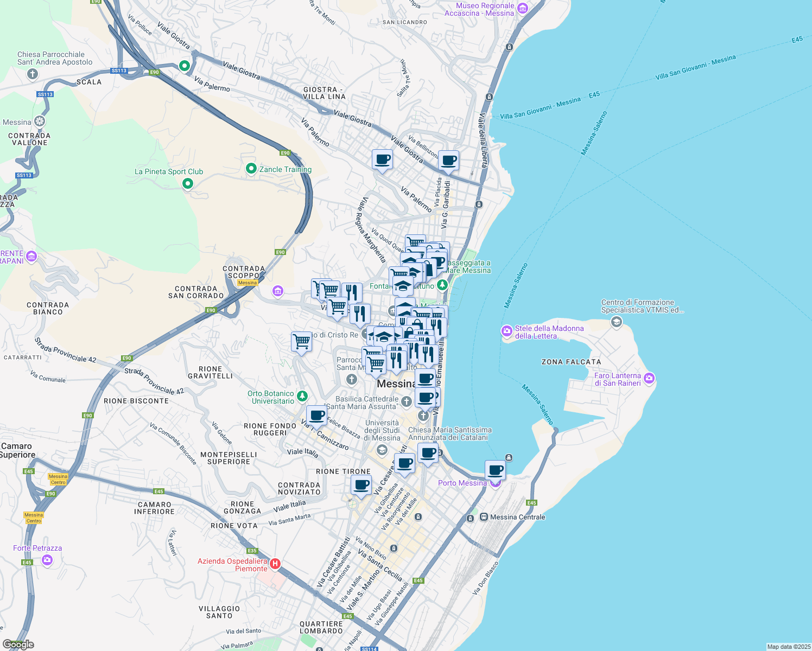
Task: Click the 'QUARTIERE LOMBARDO' label
Action: (x=321, y=627)
